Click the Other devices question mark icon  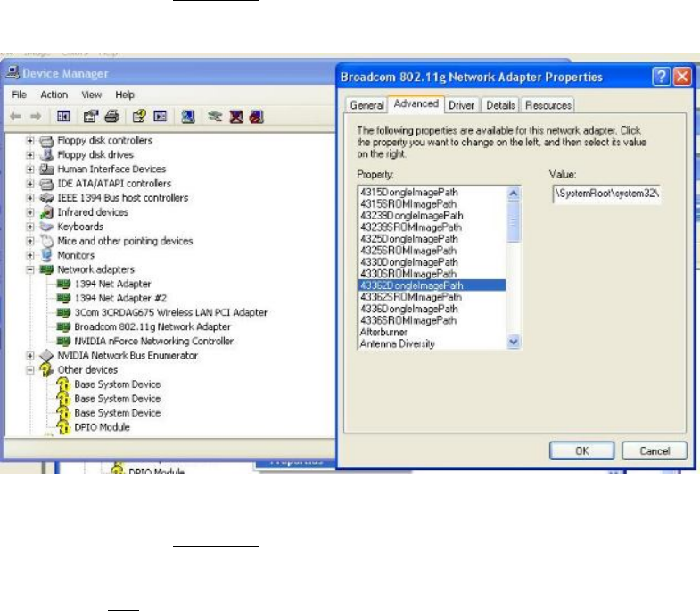point(46,370)
